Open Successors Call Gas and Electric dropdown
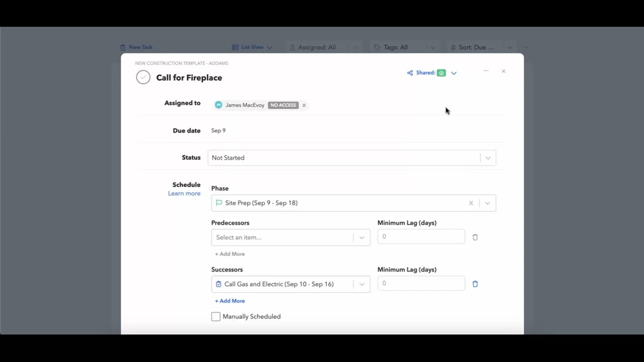This screenshot has width=644, height=362. click(291, 284)
